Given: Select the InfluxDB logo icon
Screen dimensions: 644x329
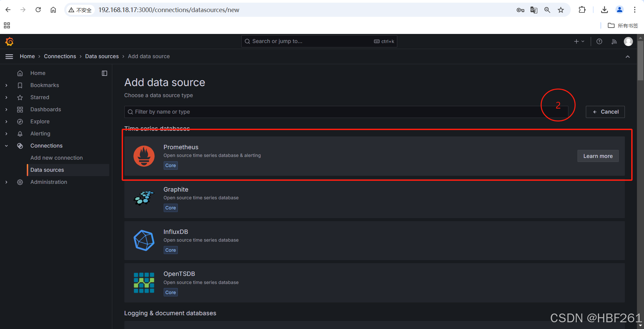Looking at the screenshot, I should 144,241.
